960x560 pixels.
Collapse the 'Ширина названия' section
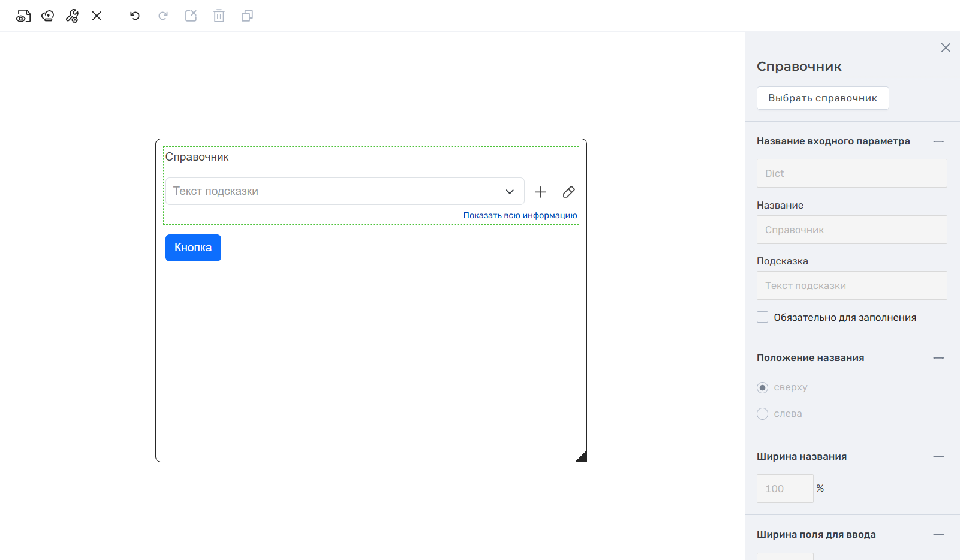[x=938, y=457]
